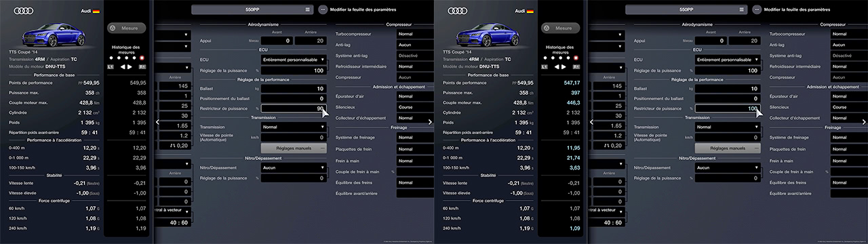Screen dimensions: 868x244
Task: Click the 550PP sheet title bar on left screen
Action: [x=252, y=10]
